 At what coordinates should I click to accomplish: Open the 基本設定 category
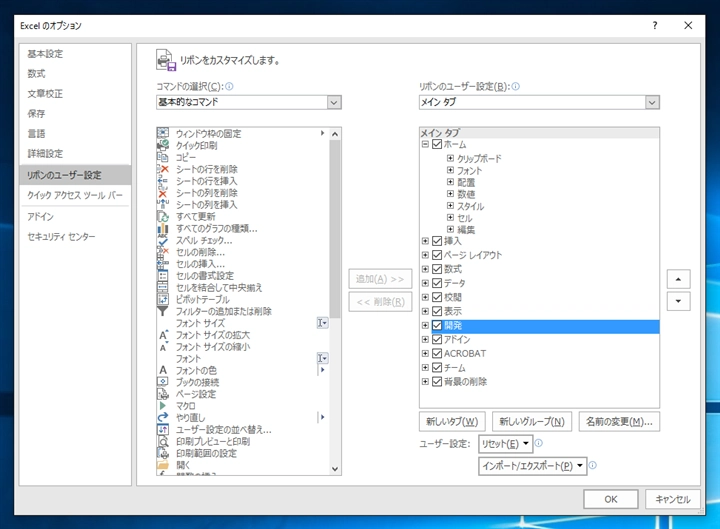click(x=45, y=54)
